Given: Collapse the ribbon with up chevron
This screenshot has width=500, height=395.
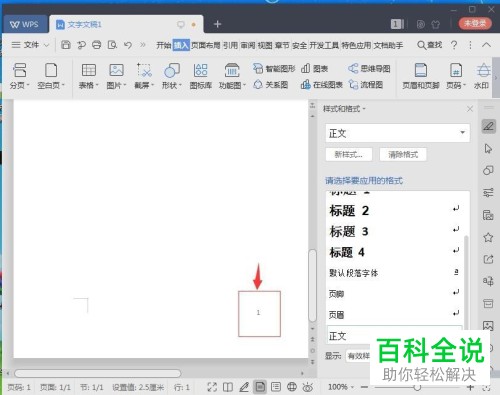Looking at the screenshot, I should pos(486,45).
